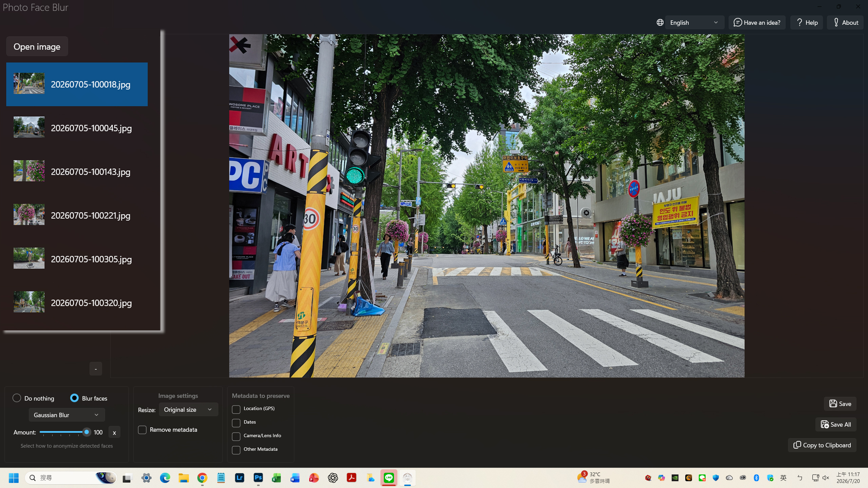Click the globe language icon
The height and width of the screenshot is (488, 868).
pos(660,22)
